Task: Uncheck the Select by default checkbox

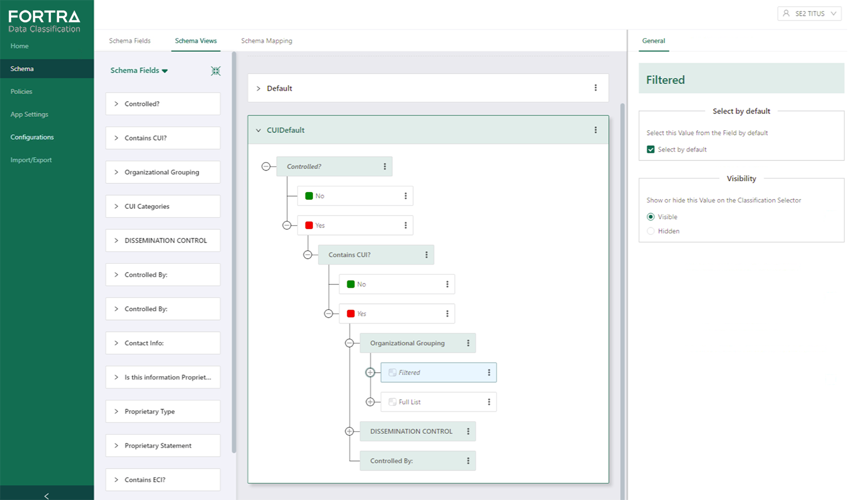Action: point(650,149)
